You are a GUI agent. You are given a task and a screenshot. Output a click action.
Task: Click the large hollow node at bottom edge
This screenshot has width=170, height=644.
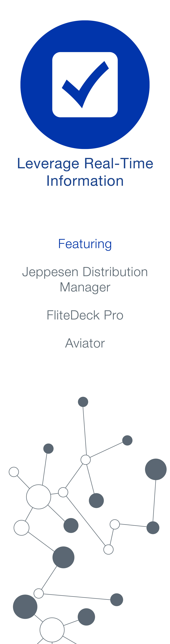pos(52,630)
